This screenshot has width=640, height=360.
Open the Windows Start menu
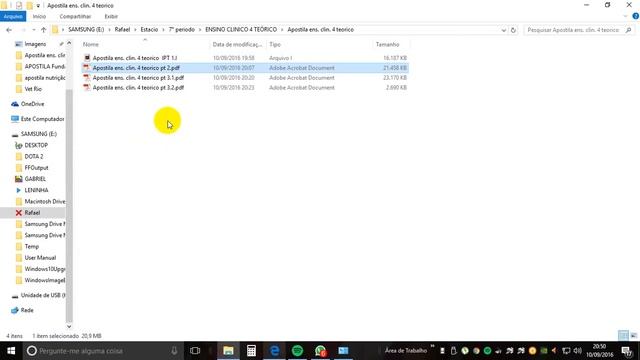(x=11, y=351)
